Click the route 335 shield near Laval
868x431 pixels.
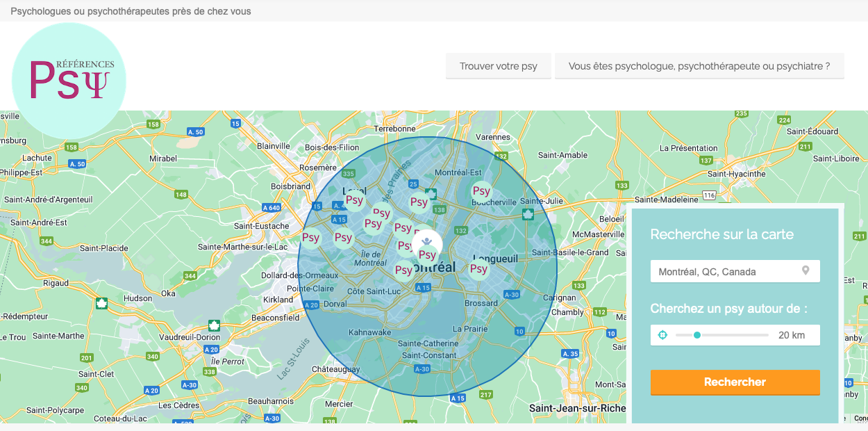click(x=349, y=173)
